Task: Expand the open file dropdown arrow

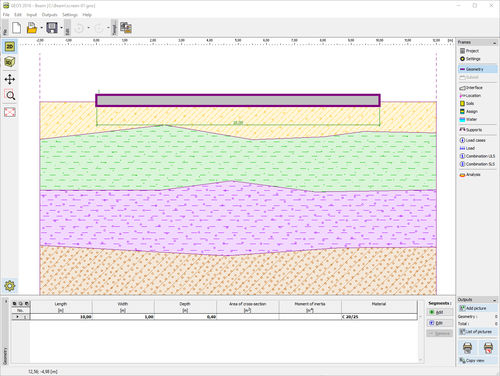Action: tap(42, 28)
